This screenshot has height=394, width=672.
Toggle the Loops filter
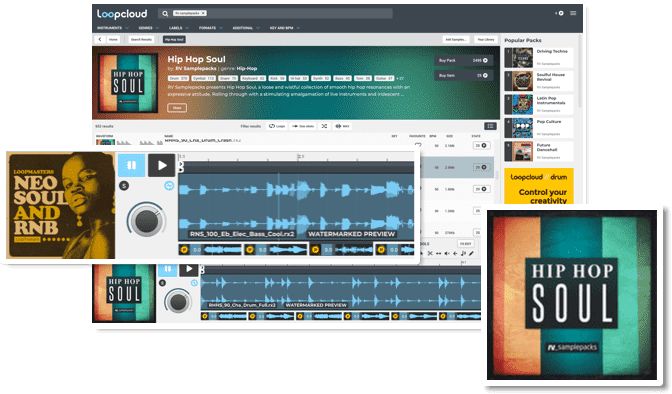(277, 126)
